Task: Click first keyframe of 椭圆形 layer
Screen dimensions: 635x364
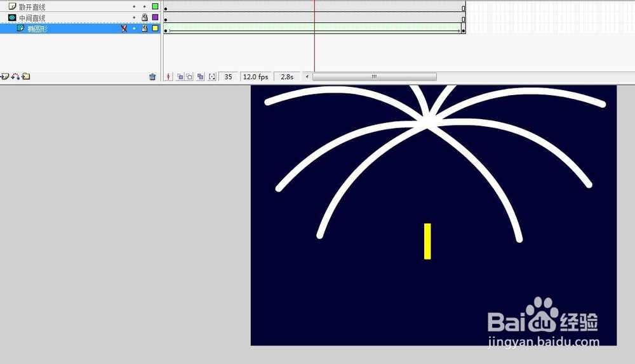Action: click(166, 30)
